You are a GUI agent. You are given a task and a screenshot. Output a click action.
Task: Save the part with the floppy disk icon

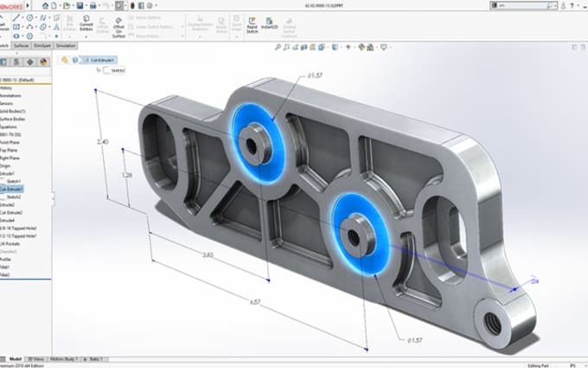click(x=80, y=5)
